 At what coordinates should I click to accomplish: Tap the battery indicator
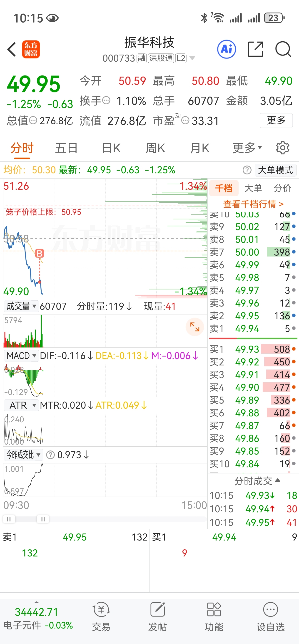coord(274,18)
